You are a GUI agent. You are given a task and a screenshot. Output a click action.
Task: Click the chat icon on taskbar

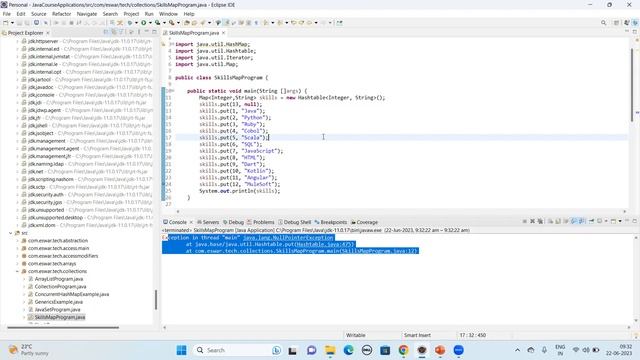tap(311, 350)
